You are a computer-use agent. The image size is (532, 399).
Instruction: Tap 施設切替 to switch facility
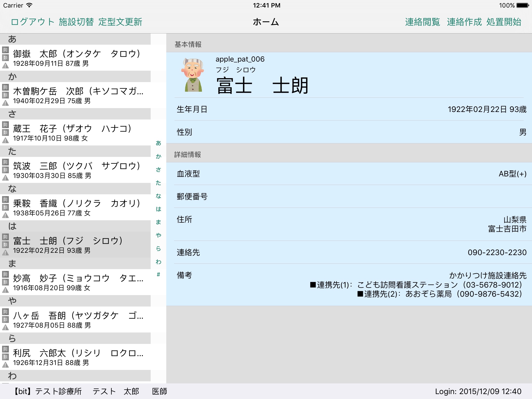click(76, 22)
